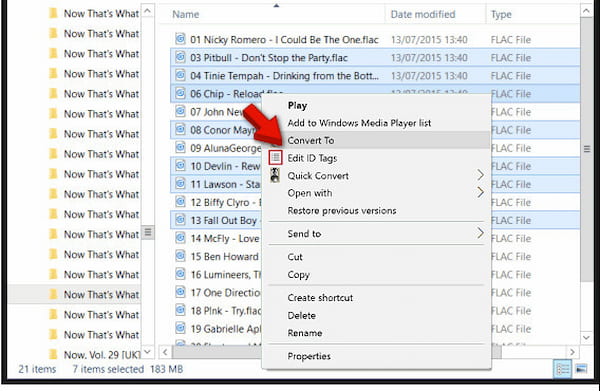Click the Quick Convert icon

[275, 175]
